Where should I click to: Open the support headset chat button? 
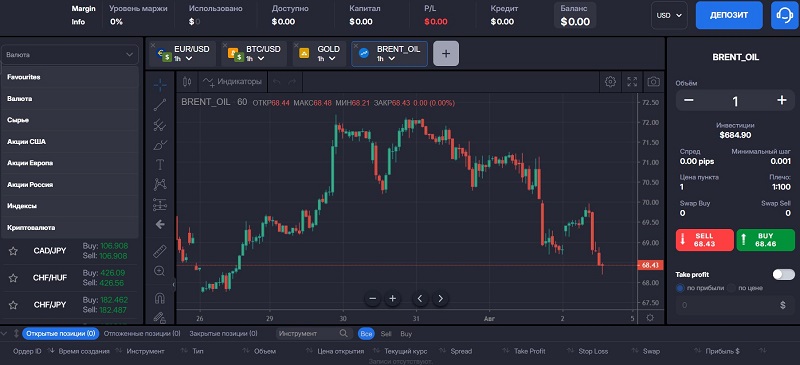click(x=785, y=15)
